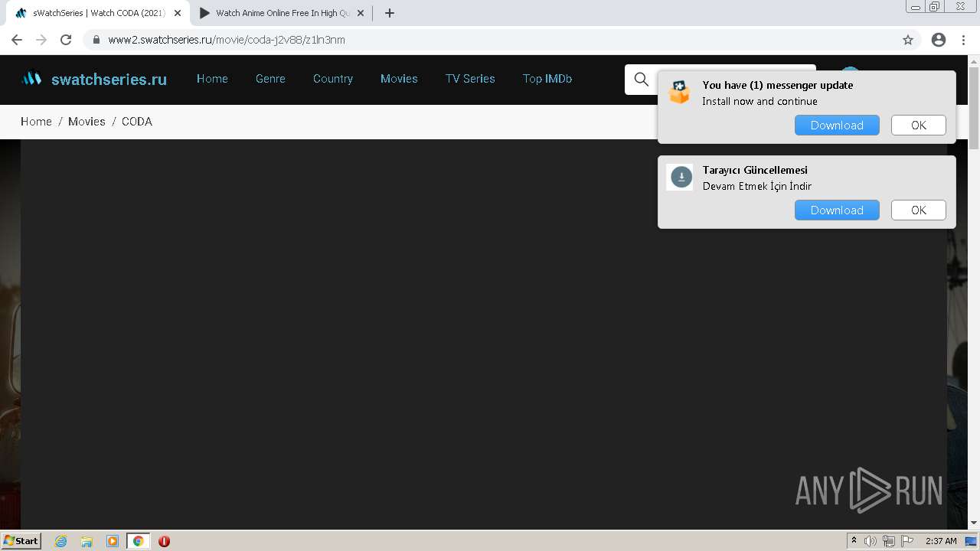
Task: Close the sWatchSeries CODA tab
Action: pyautogui.click(x=178, y=13)
